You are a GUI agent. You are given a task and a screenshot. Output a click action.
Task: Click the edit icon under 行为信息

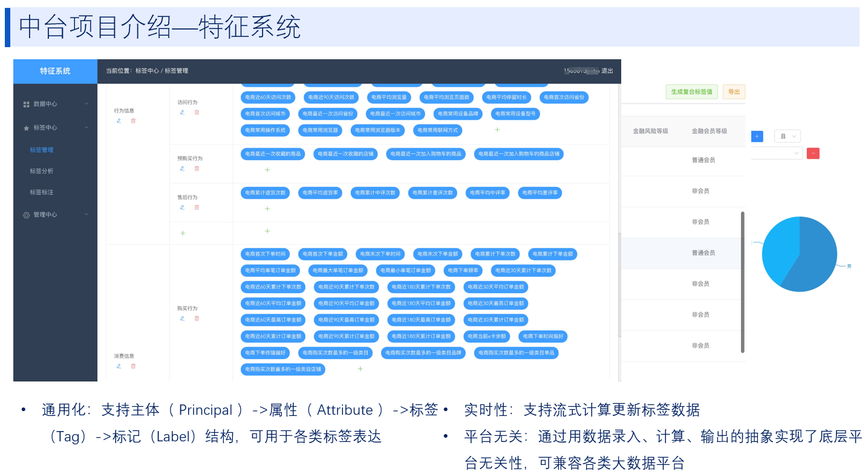119,121
